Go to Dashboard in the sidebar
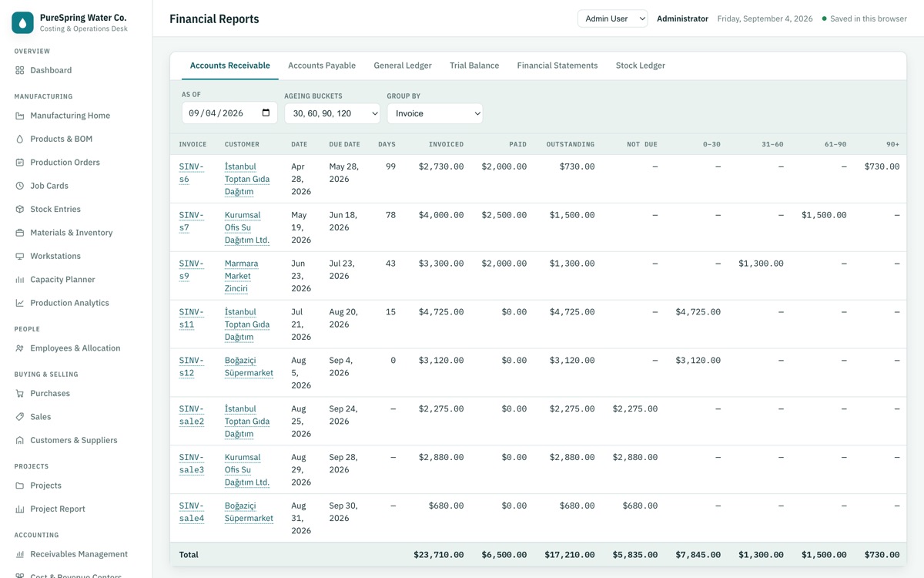 tap(75, 70)
